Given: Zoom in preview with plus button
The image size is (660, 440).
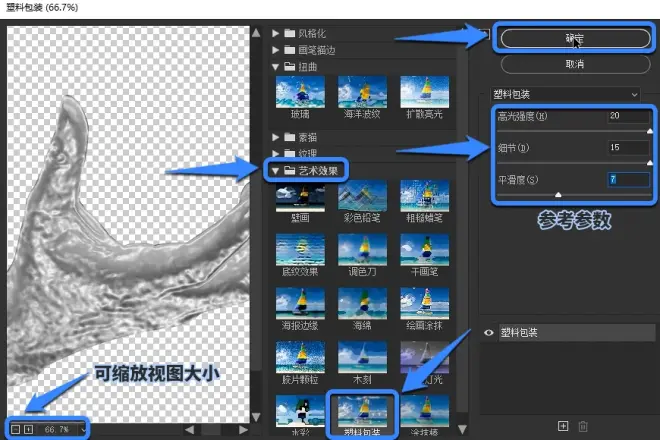Looking at the screenshot, I should (x=28, y=429).
